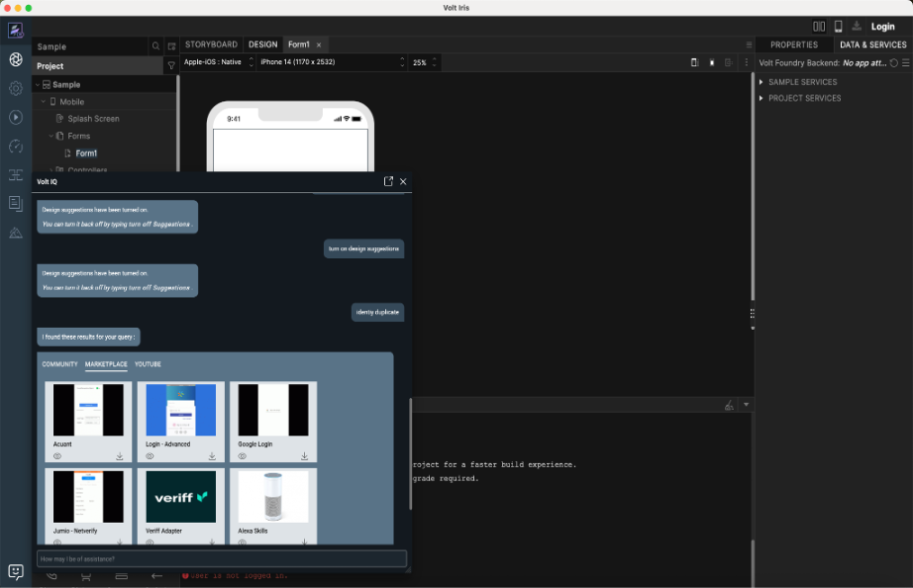Image resolution: width=913 pixels, height=588 pixels.
Task: Click the Login button
Action: [x=882, y=27]
